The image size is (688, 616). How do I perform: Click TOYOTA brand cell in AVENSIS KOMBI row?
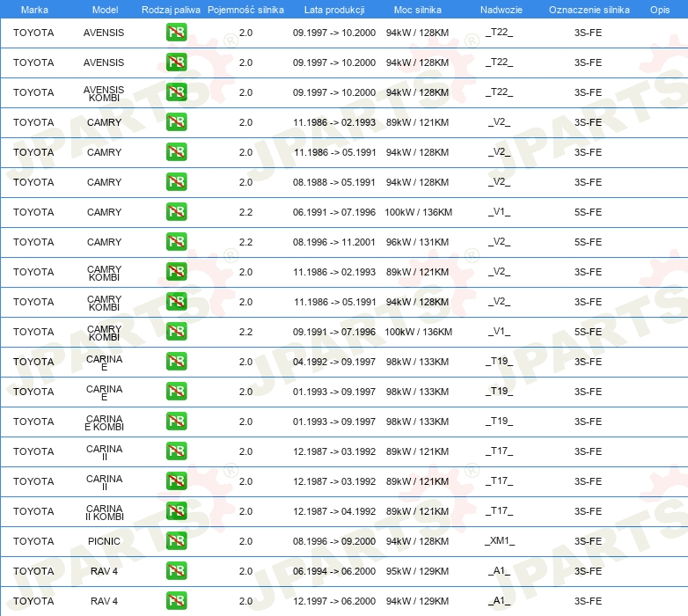tap(33, 92)
